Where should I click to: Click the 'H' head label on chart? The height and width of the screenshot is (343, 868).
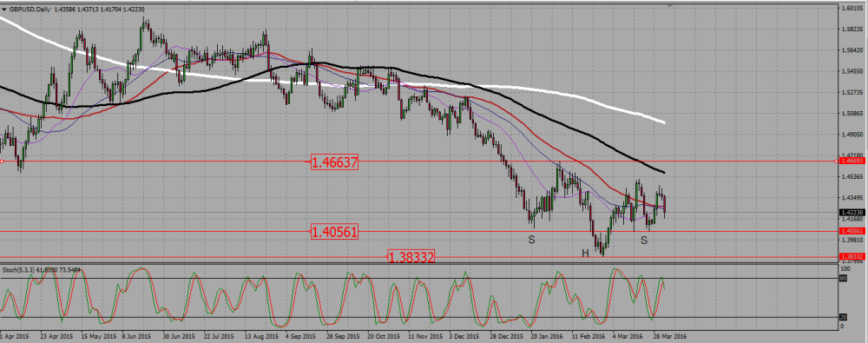click(x=585, y=254)
